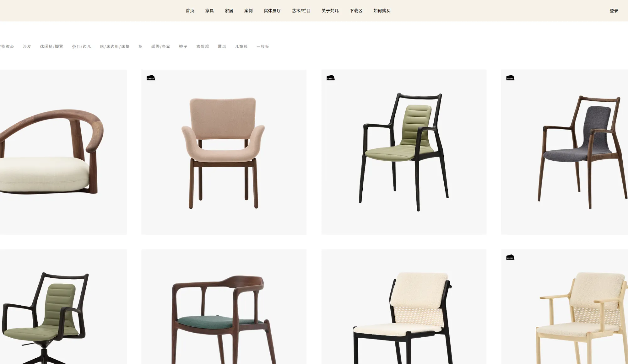Screen dimensions: 628x364
Task: Open the green office swivel chair product
Action: point(63,307)
